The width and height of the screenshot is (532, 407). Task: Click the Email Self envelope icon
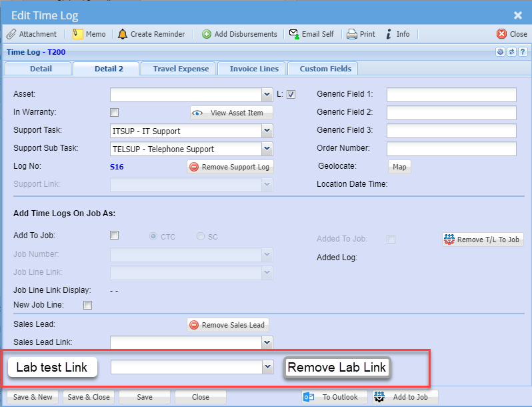pyautogui.click(x=294, y=34)
